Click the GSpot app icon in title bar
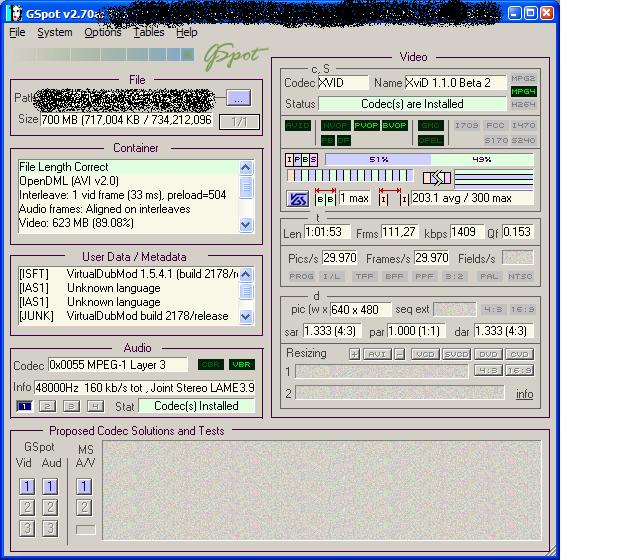This screenshot has height=560, width=640. point(15,13)
